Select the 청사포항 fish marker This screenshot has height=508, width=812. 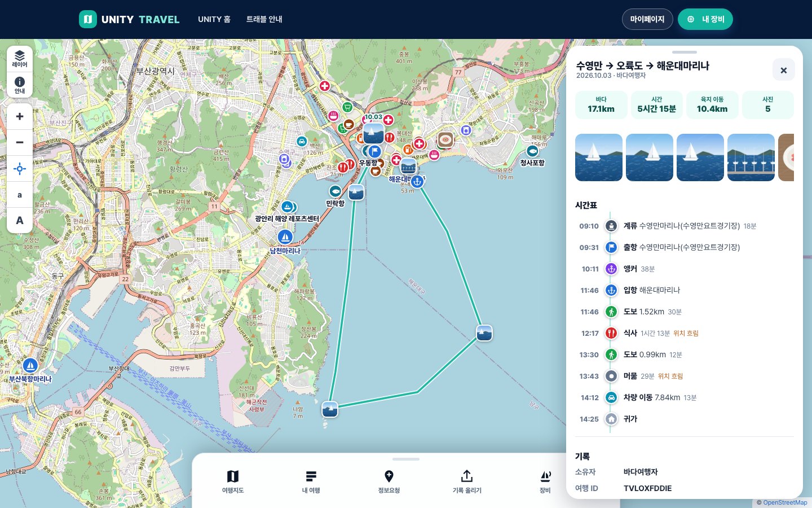pos(532,151)
